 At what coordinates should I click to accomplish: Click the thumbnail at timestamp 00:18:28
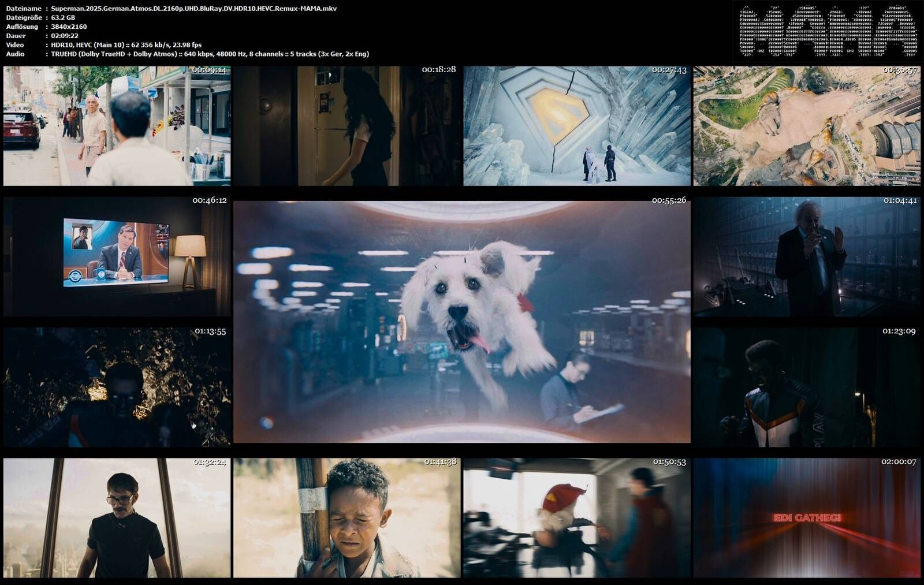coord(347,126)
